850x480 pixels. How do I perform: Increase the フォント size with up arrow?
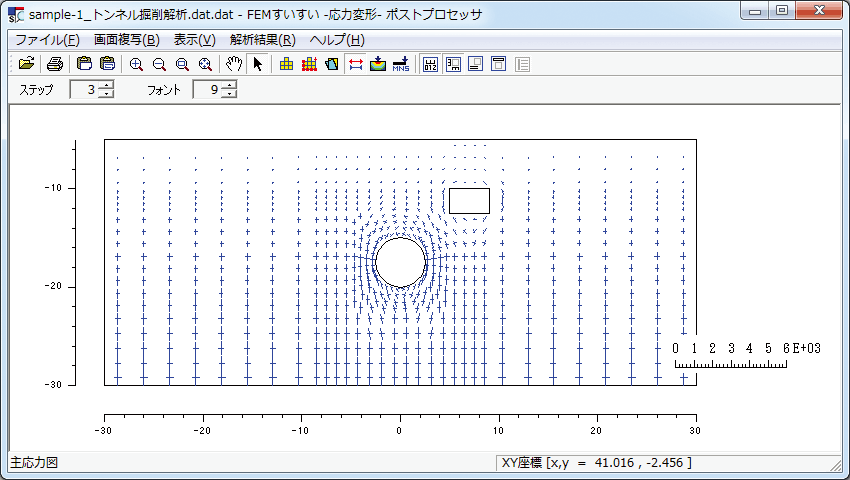[230, 85]
